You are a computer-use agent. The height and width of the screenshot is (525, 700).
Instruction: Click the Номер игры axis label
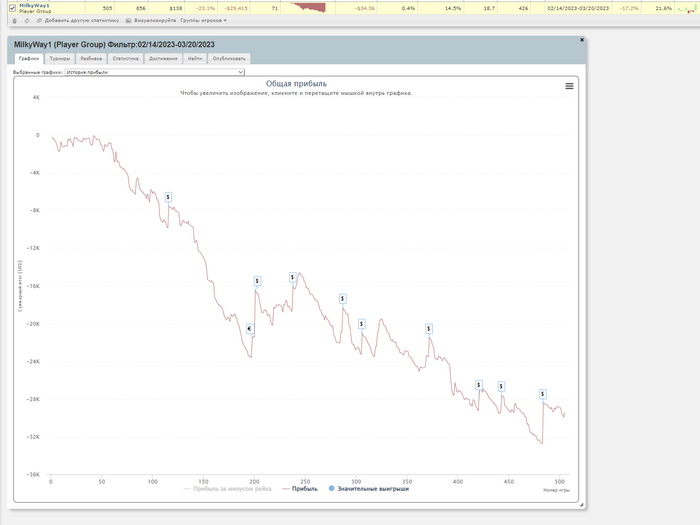point(556,490)
